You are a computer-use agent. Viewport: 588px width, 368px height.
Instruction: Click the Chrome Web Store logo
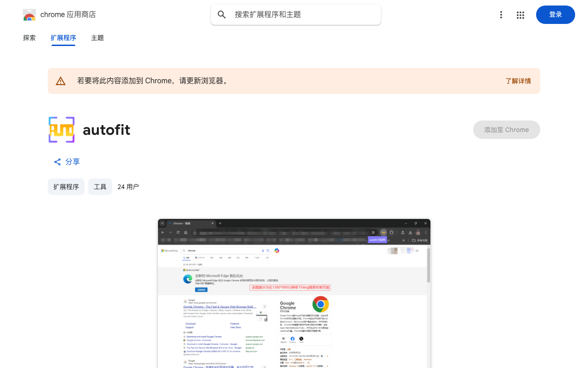[29, 15]
